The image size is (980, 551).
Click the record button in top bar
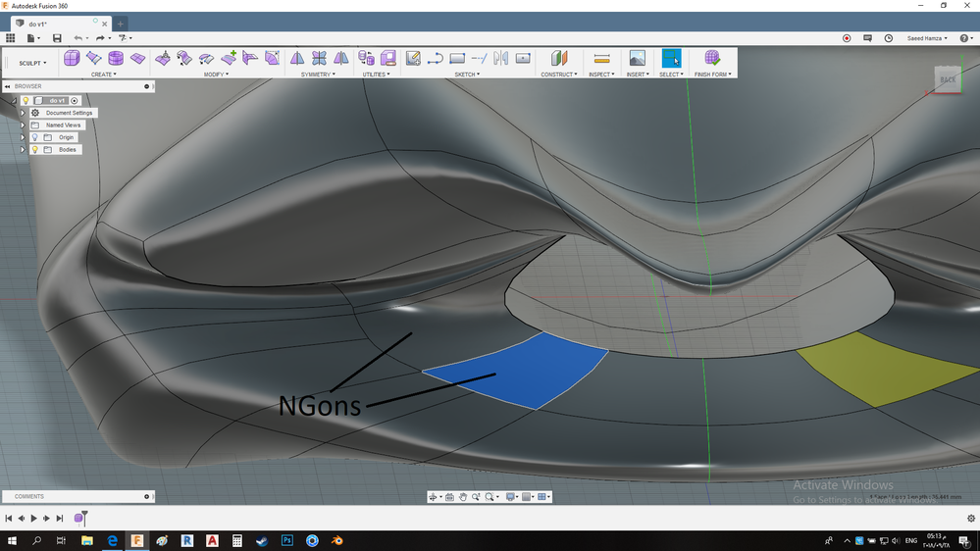847,38
